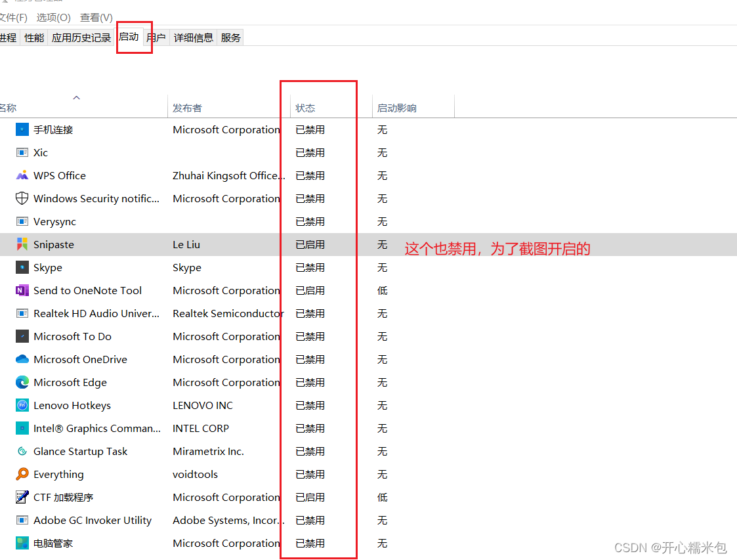
Task: Click the Skype entry name
Action: 48,268
